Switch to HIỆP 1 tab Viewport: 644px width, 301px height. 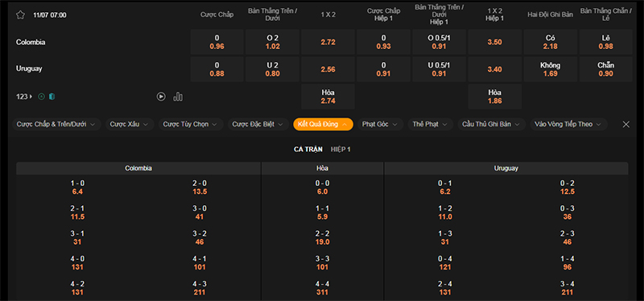coord(341,150)
